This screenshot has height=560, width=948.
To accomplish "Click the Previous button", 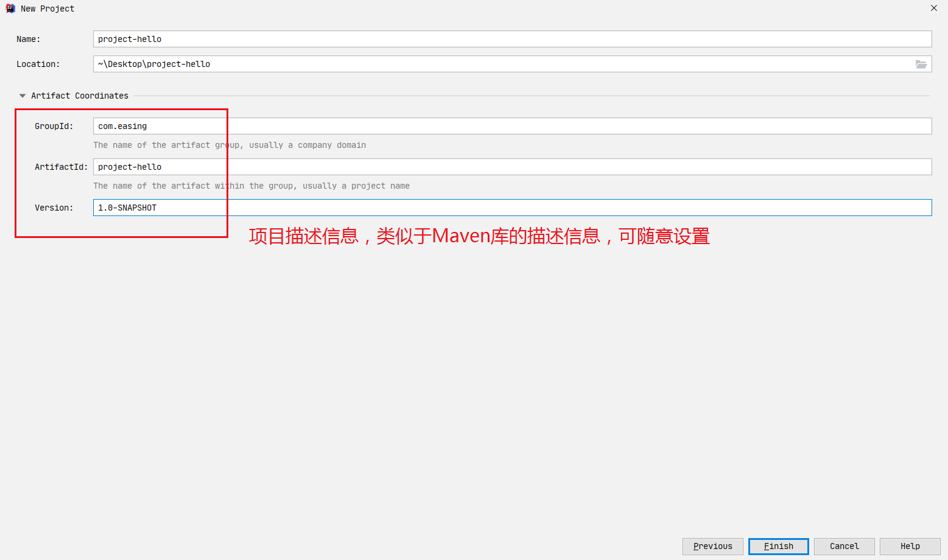I will pyautogui.click(x=713, y=546).
